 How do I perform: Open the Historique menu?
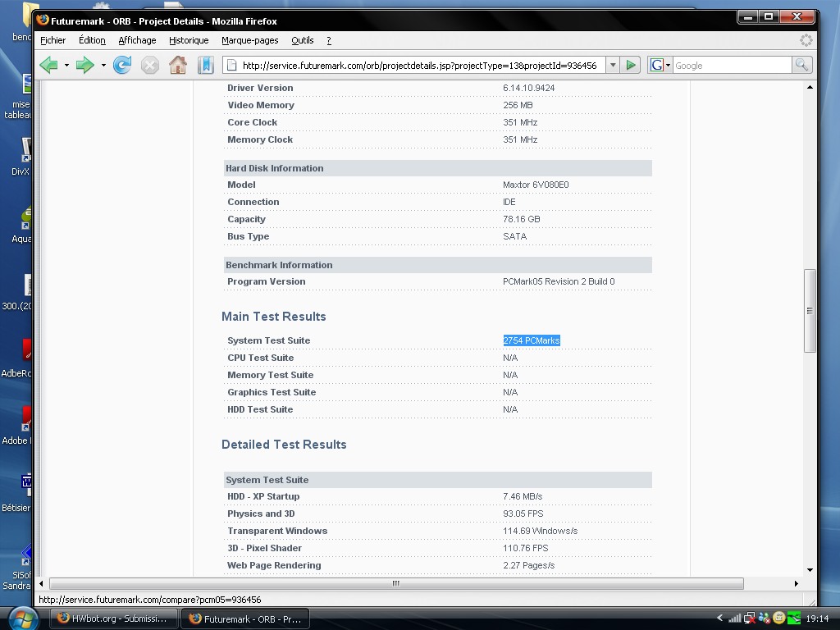(x=189, y=40)
